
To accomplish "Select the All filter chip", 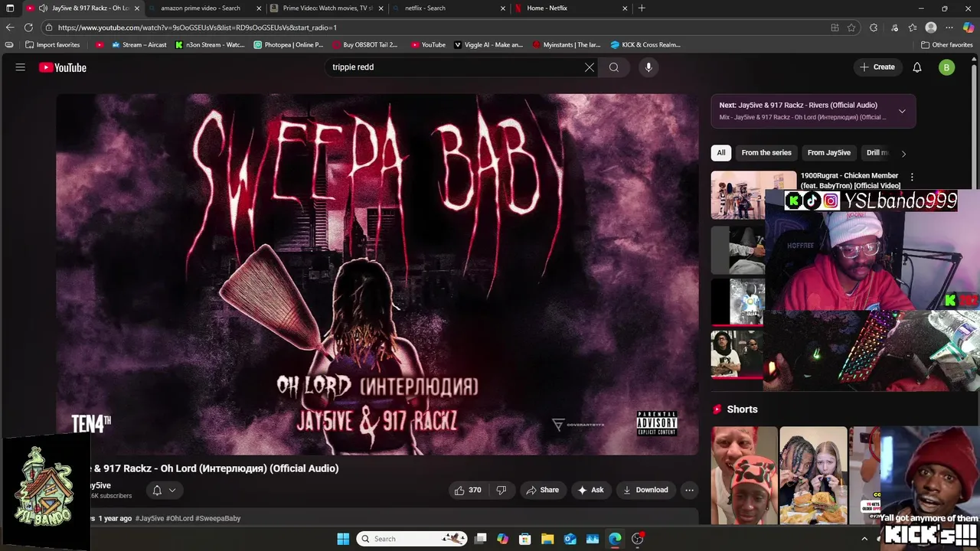I will (720, 153).
